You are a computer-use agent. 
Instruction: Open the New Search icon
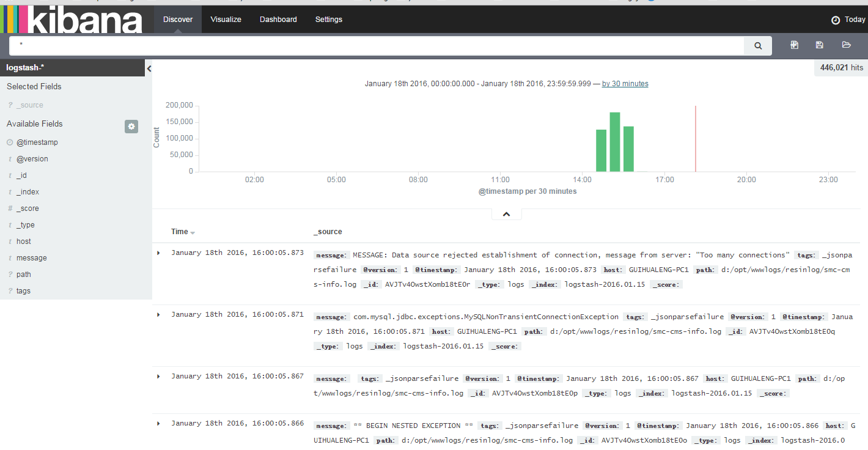[794, 45]
